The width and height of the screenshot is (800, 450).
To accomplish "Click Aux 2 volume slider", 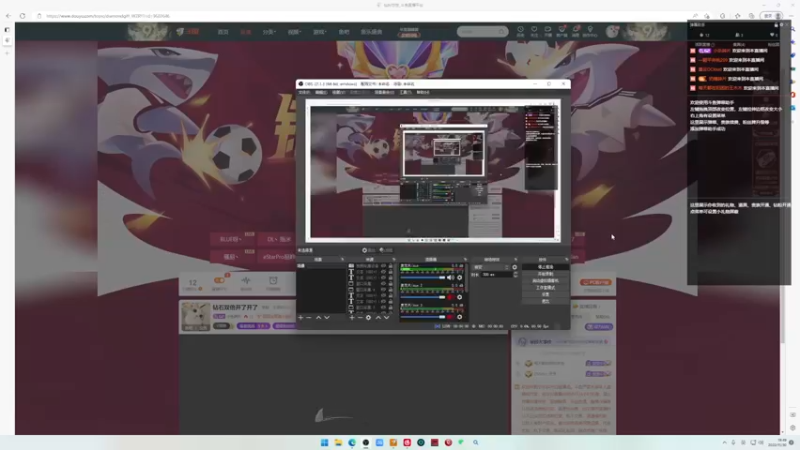I will click(422, 297).
